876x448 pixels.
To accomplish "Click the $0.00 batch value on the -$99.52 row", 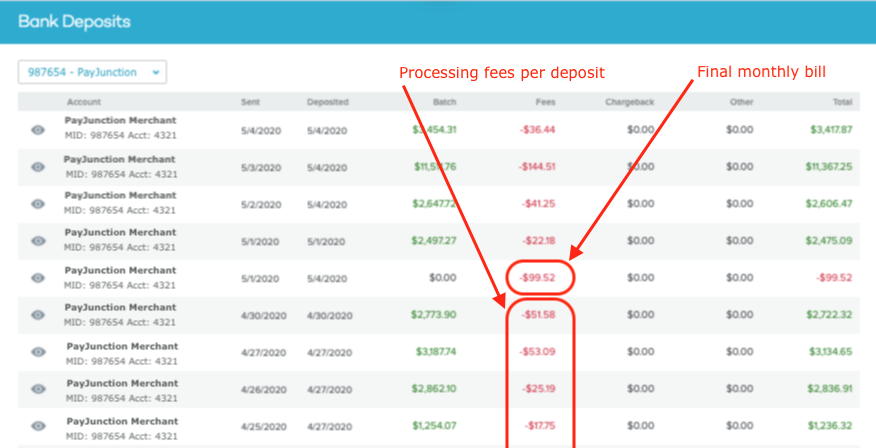I will pos(443,278).
